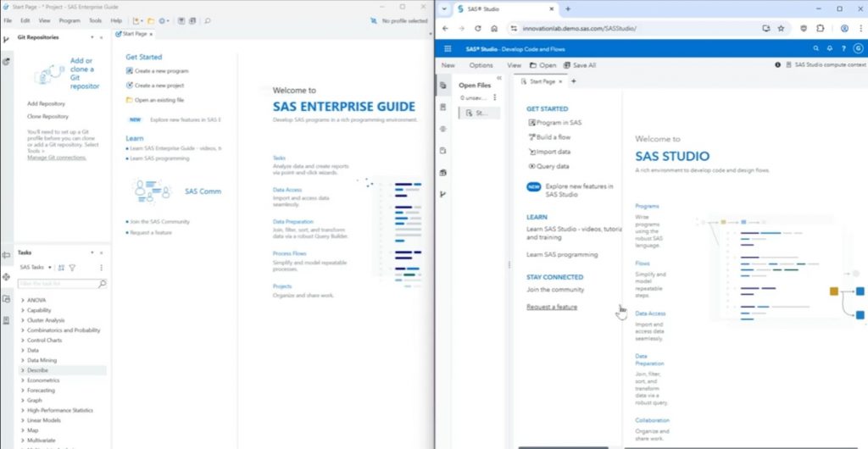Click Import data link in SAS Studio
The image size is (868, 449).
click(549, 152)
